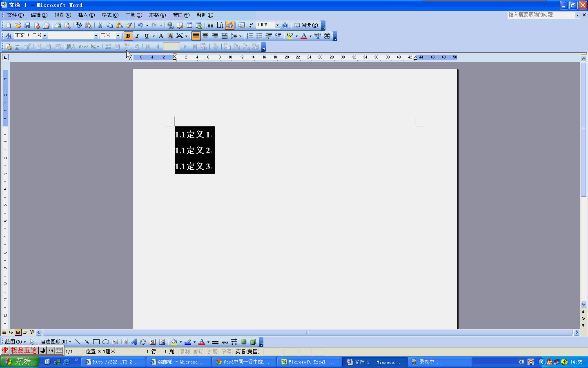
Task: Click the 开始 Start button
Action: point(19,362)
